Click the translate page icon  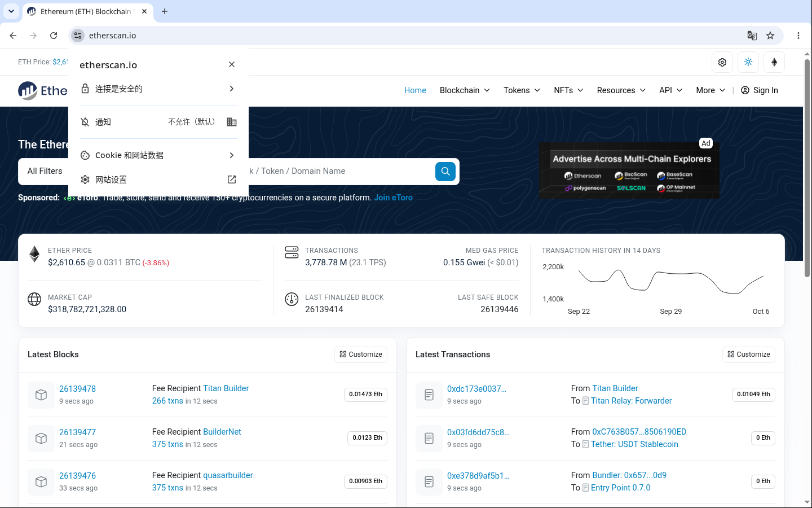752,36
